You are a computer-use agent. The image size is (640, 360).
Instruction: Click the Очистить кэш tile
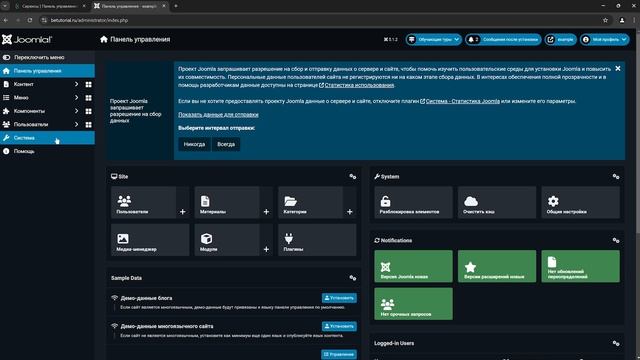(497, 202)
